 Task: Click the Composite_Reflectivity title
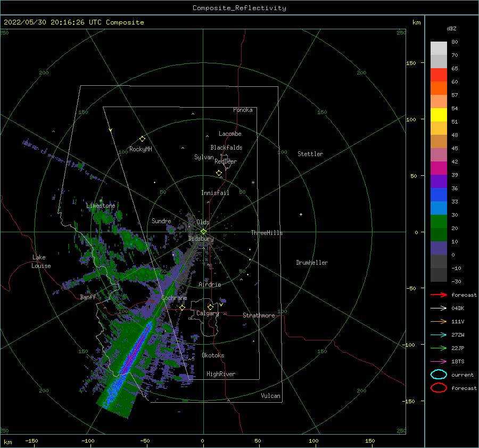click(240, 8)
